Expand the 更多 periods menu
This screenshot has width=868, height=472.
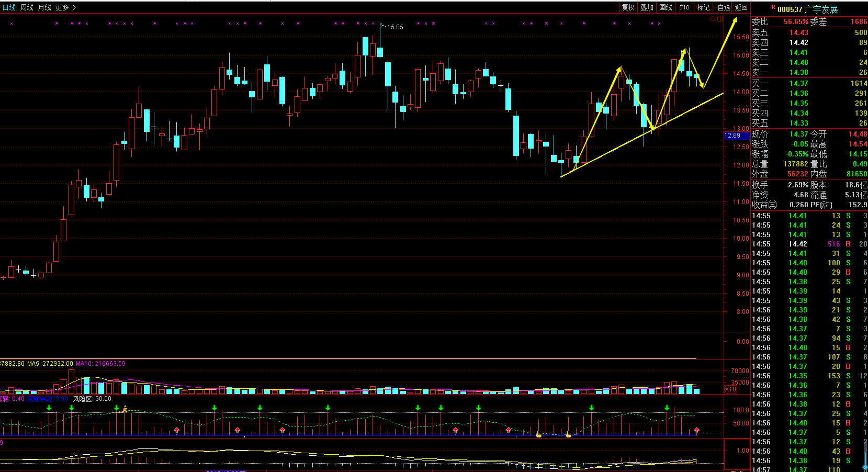tap(65, 7)
